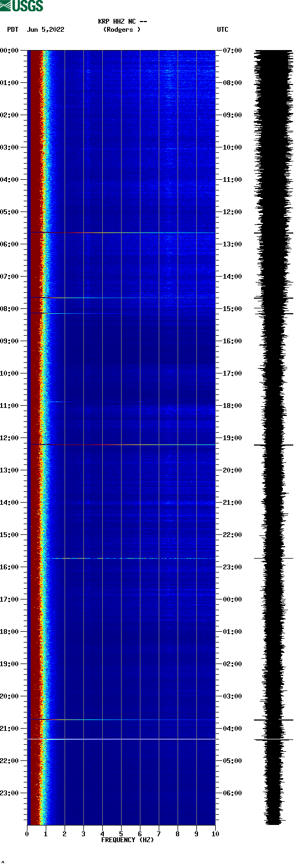Click the 00:00 PDT time label

pos(10,51)
